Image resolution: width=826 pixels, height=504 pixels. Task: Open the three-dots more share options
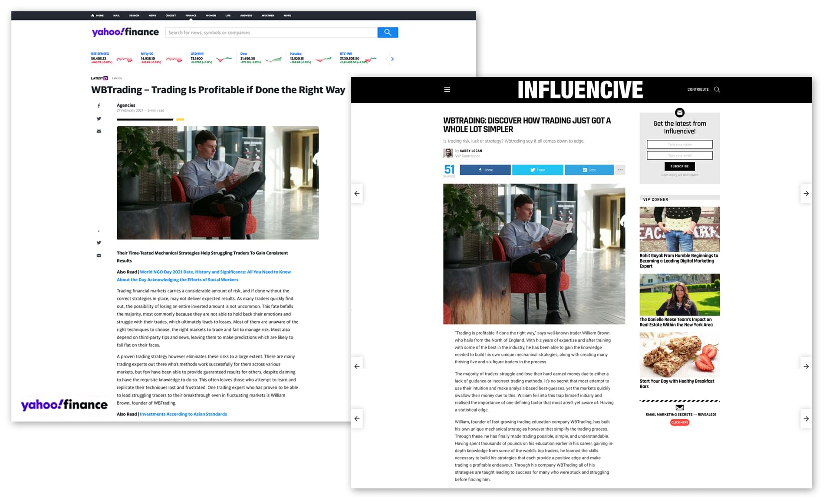pyautogui.click(x=620, y=170)
